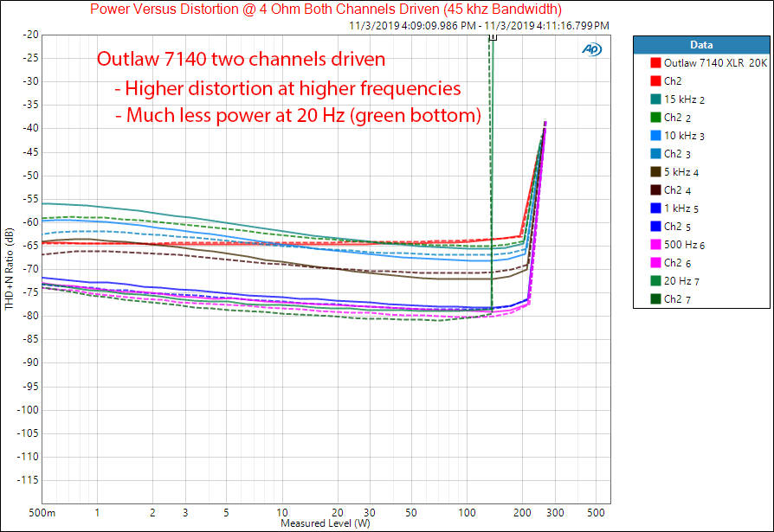Pick the blue swatch beside 1 kHz 5
Viewport: 774px width, 532px height.
click(x=655, y=208)
